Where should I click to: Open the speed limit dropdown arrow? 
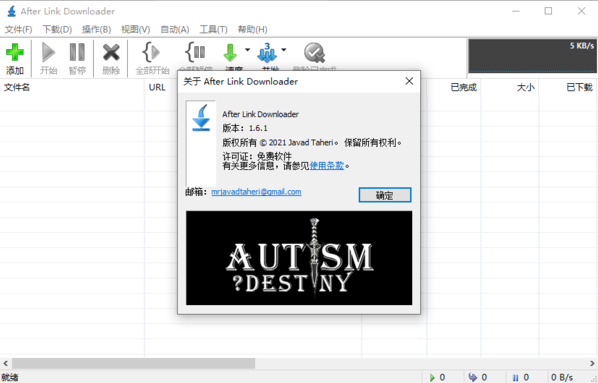[x=247, y=50]
